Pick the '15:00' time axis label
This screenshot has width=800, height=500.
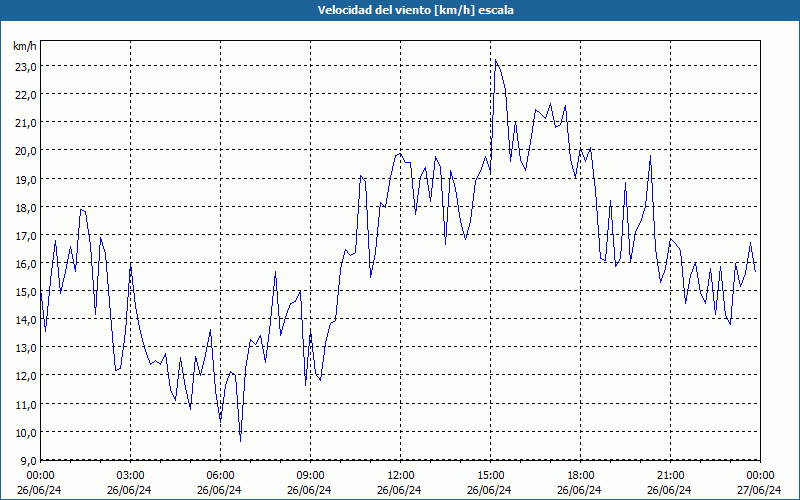[x=489, y=476]
